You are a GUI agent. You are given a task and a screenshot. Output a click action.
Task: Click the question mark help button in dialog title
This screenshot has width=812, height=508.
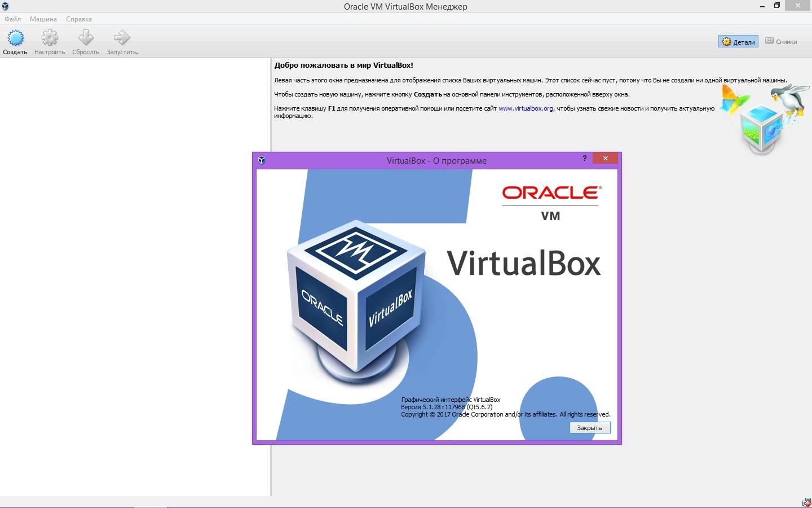[584, 159]
